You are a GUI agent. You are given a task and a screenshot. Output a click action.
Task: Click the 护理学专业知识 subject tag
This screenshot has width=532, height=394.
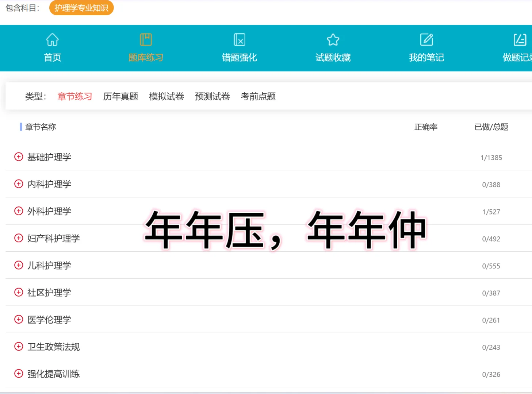pyautogui.click(x=81, y=8)
